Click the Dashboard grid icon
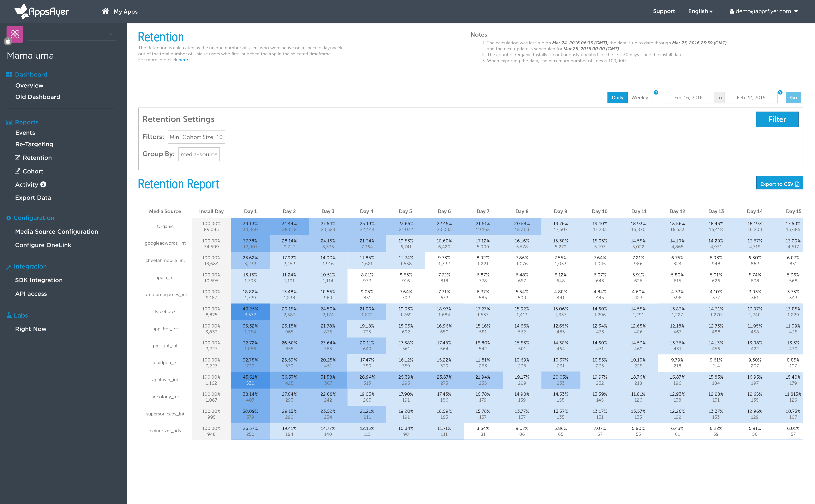Screen dimensions: 815x504 (x=9, y=74)
